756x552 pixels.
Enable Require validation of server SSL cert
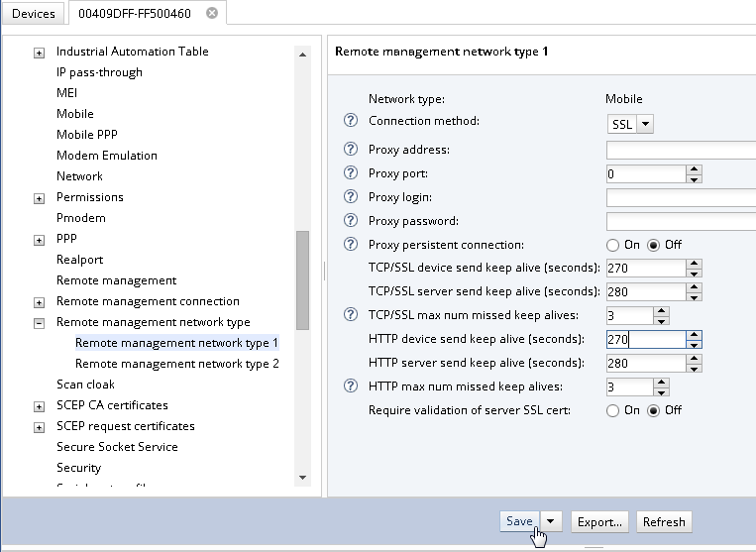coord(612,410)
